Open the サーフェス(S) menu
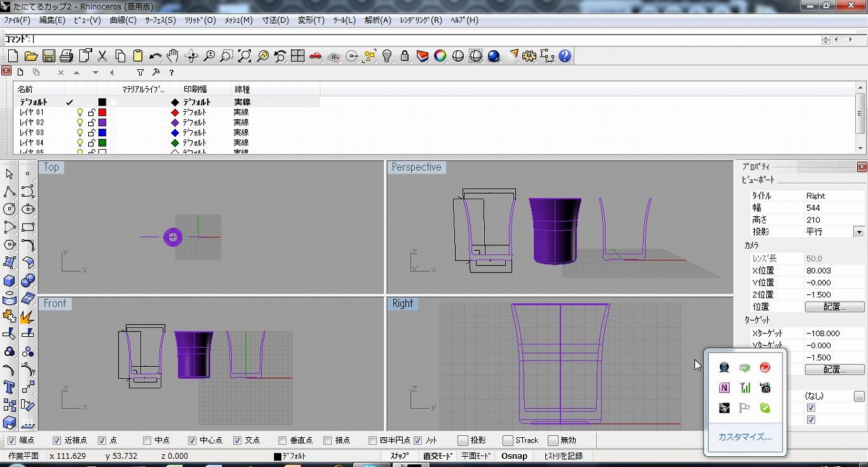Viewport: 868px width, 467px height. click(160, 20)
